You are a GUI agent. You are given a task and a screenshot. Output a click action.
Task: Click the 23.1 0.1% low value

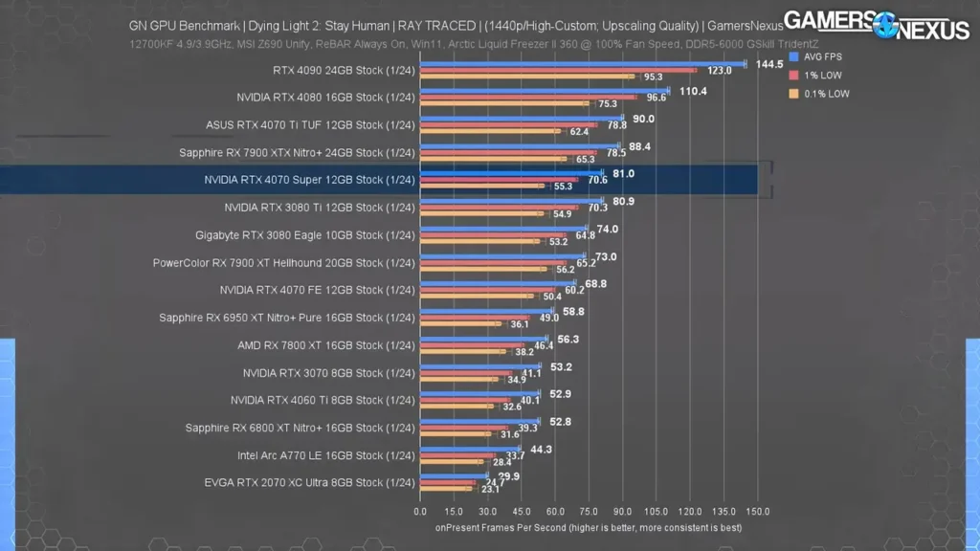coord(490,489)
